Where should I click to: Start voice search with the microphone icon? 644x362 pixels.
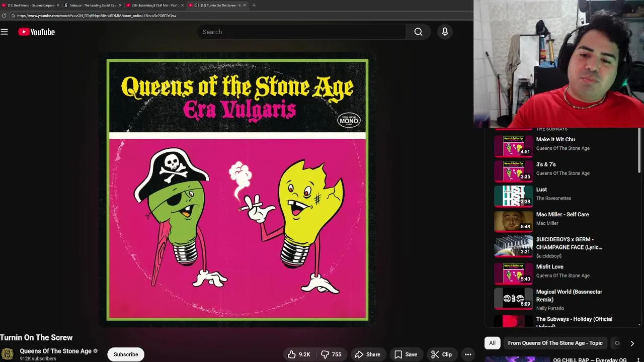(445, 32)
